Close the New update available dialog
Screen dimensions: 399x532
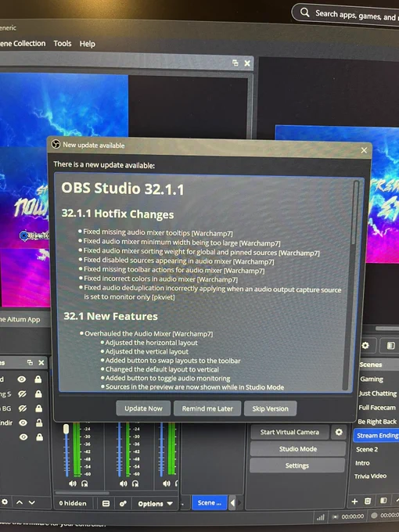(x=364, y=150)
